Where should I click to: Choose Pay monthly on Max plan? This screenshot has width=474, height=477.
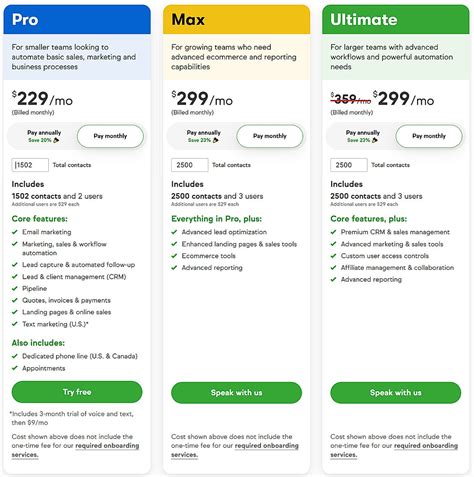[x=270, y=136]
